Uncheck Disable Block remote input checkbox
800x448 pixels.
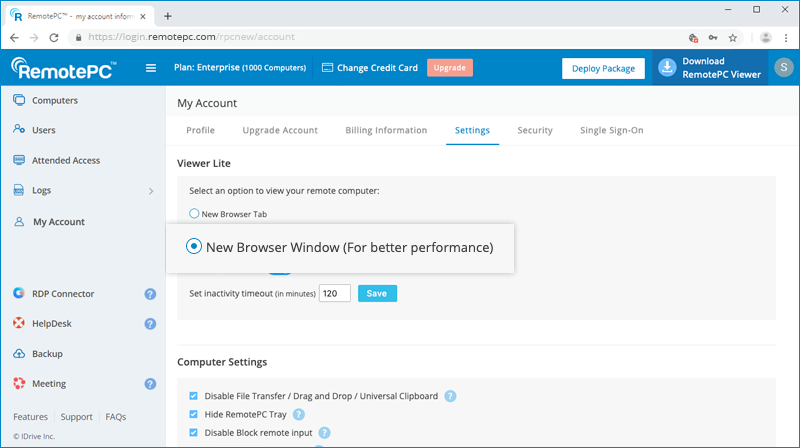click(193, 433)
